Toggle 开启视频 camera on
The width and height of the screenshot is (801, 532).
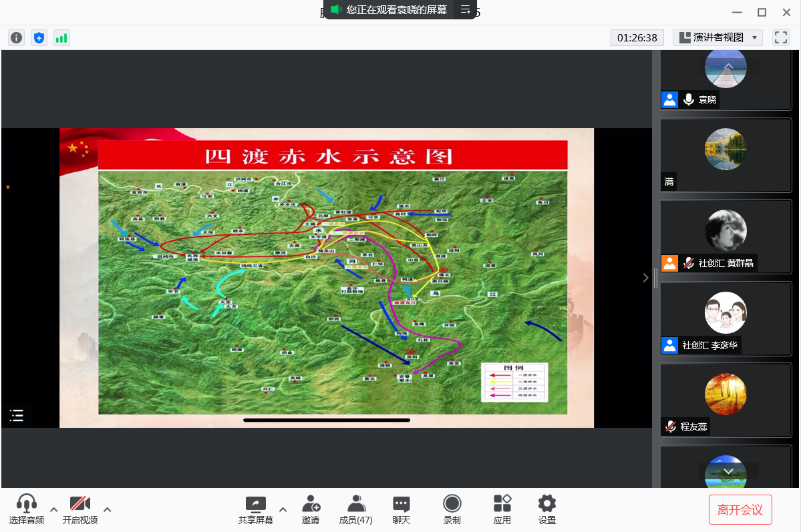click(x=80, y=509)
